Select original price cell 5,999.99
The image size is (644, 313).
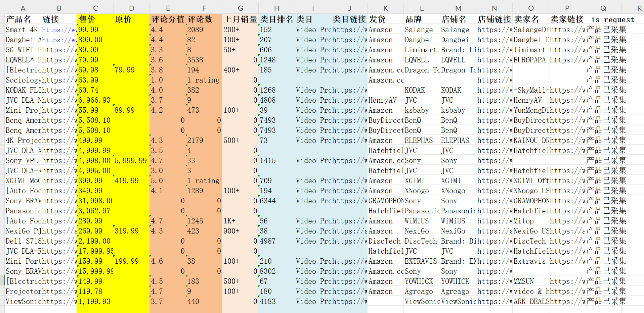(x=132, y=160)
